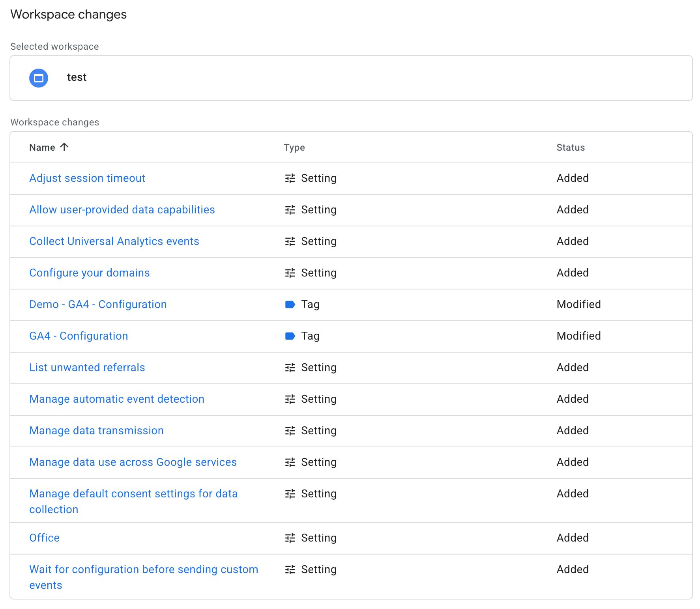Click the setting icon in Manage data transmission row
This screenshot has height=609, width=700.
(x=290, y=431)
